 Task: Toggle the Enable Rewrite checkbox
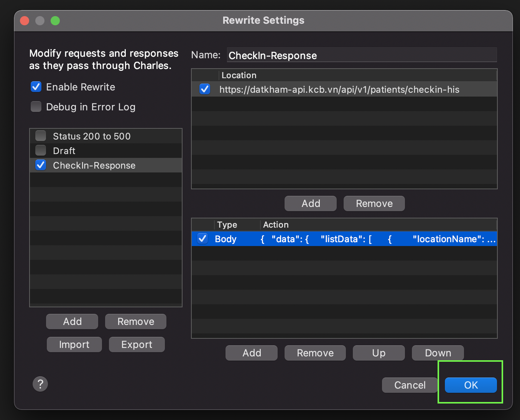(36, 87)
